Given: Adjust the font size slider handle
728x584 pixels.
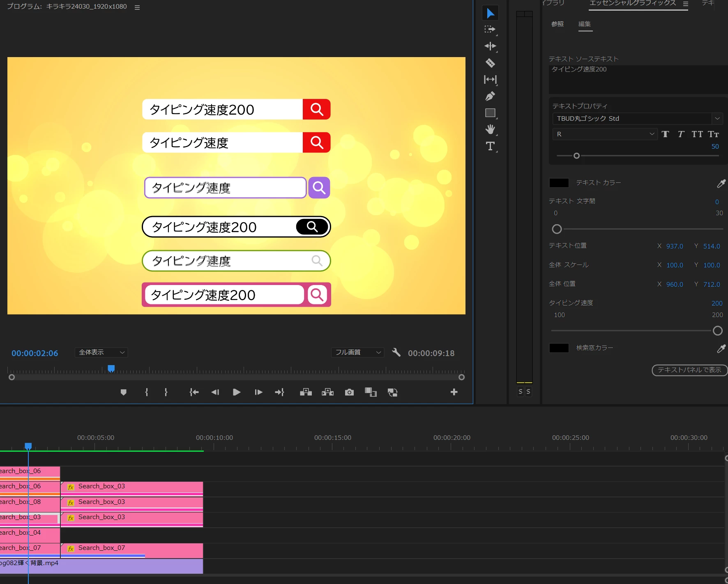Looking at the screenshot, I should [x=576, y=156].
